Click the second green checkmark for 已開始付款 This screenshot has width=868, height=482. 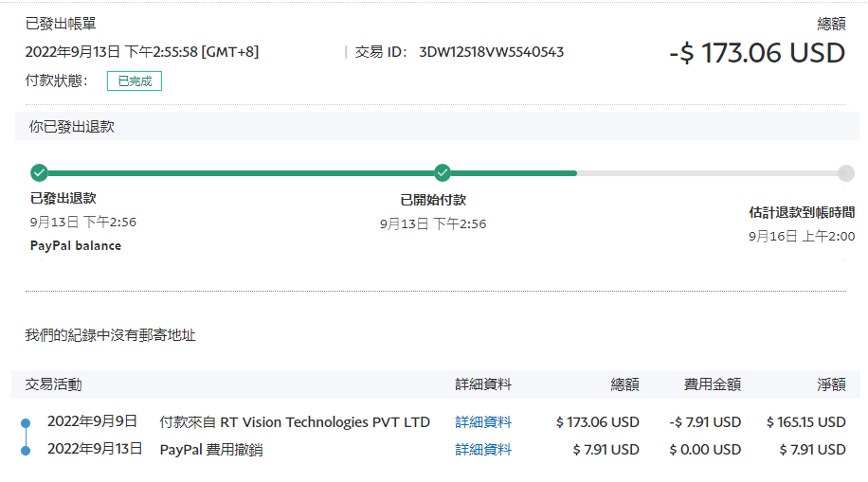[443, 172]
